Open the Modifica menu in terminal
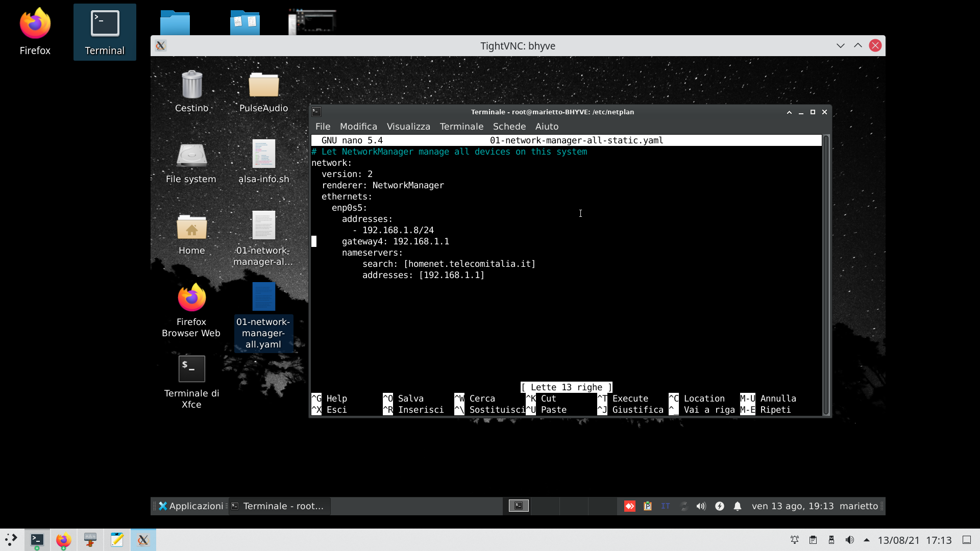Image resolution: width=980 pixels, height=551 pixels. click(x=358, y=127)
